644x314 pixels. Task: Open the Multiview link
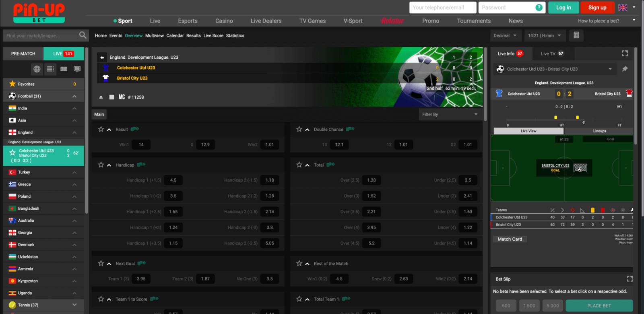pyautogui.click(x=154, y=35)
